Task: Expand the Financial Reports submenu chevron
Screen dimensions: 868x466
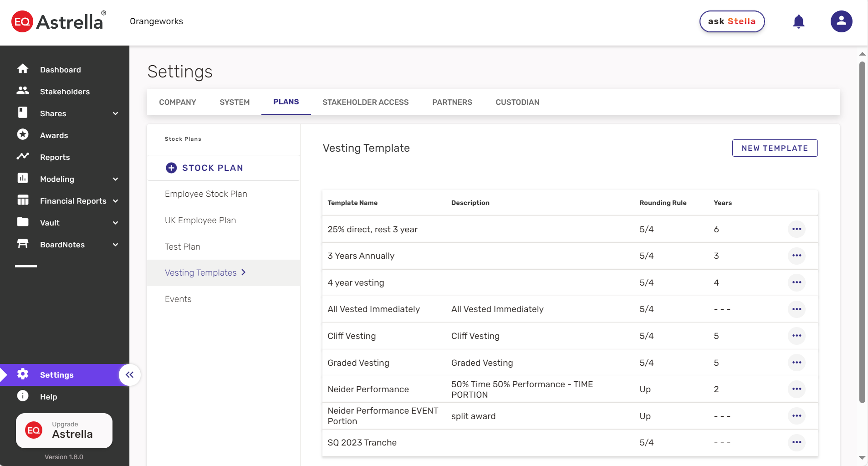Action: point(116,201)
